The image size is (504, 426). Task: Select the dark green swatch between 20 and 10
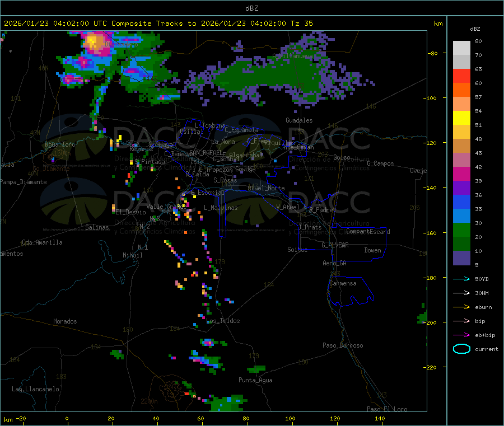coord(461,244)
